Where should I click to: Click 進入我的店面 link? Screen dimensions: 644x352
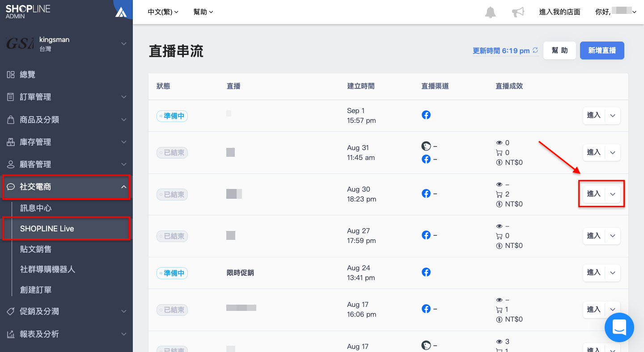560,12
